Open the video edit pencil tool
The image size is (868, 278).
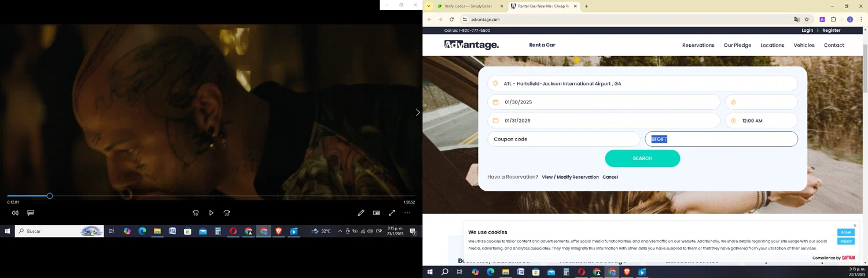coord(361,213)
